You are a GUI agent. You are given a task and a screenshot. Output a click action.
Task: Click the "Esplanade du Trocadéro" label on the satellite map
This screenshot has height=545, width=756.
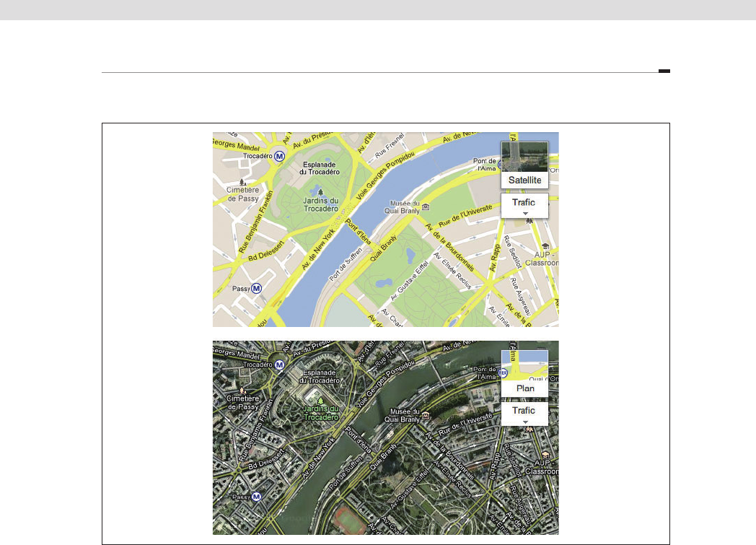click(319, 377)
